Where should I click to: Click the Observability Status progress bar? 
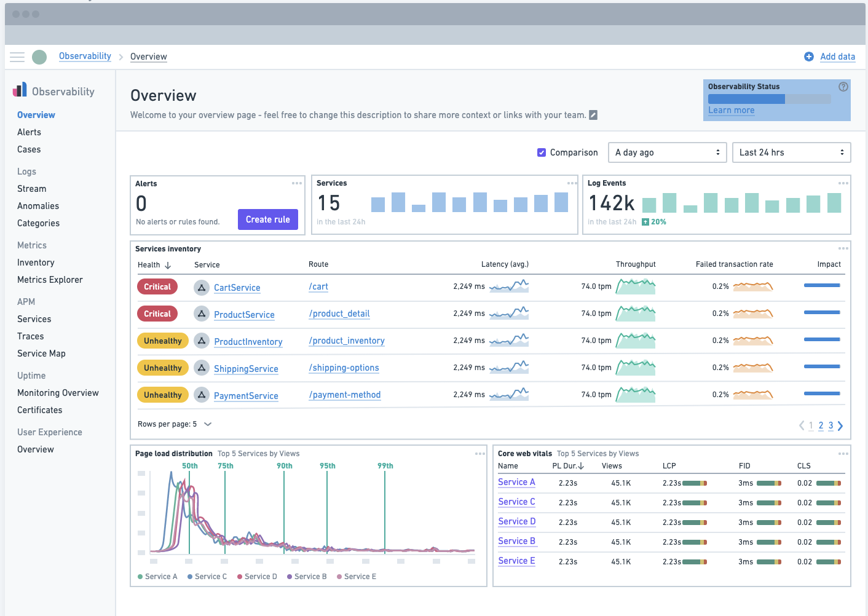770,99
